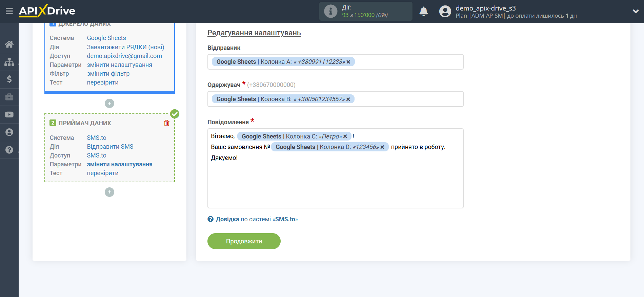Open the profile icon in sidebar
644x297 pixels.
click(x=9, y=132)
